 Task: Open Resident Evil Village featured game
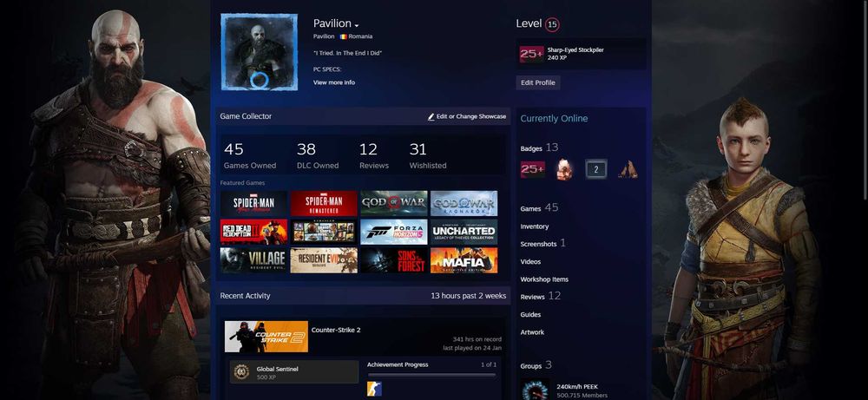[x=253, y=260]
